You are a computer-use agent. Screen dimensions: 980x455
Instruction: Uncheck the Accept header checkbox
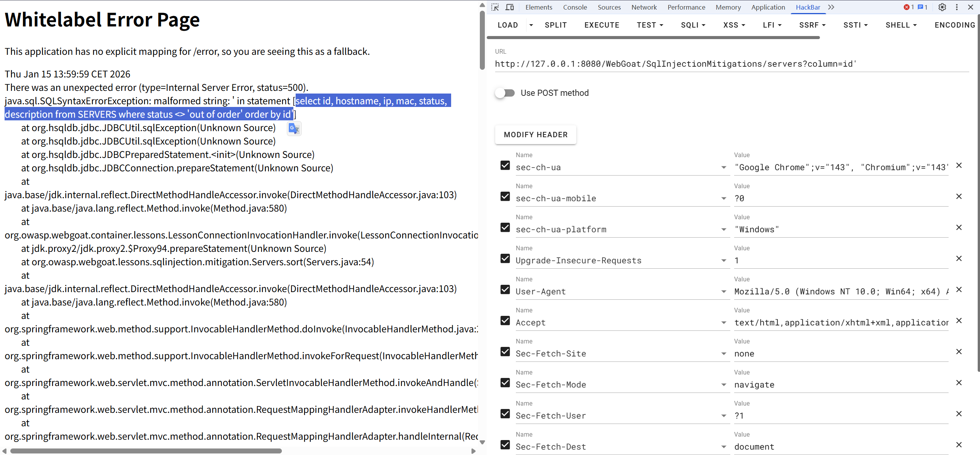505,321
